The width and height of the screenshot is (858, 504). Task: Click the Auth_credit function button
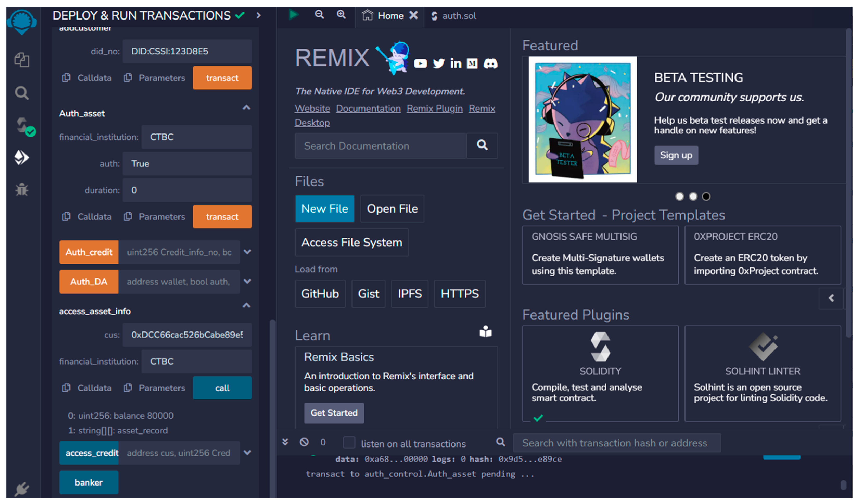(89, 252)
